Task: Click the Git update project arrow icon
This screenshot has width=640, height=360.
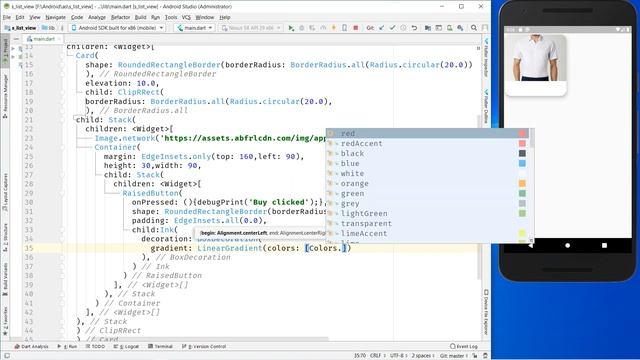Action: point(381,28)
